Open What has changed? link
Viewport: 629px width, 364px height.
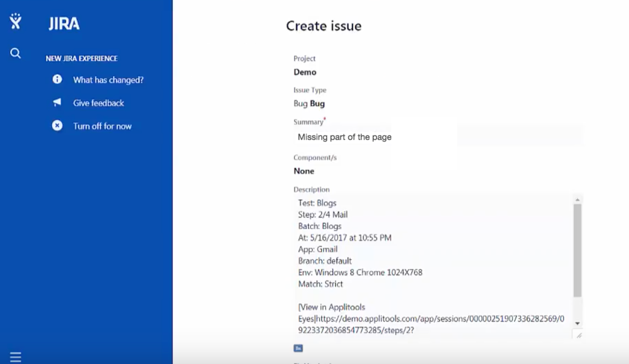tap(108, 80)
